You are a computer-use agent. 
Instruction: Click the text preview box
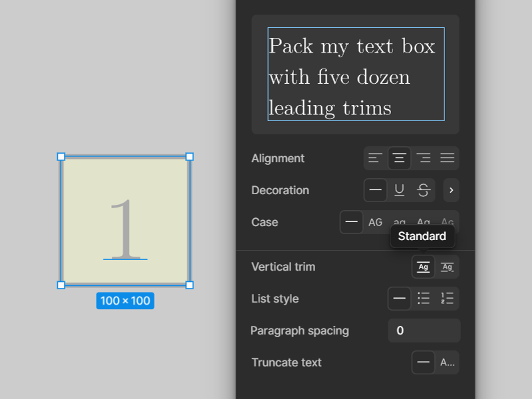click(x=356, y=74)
